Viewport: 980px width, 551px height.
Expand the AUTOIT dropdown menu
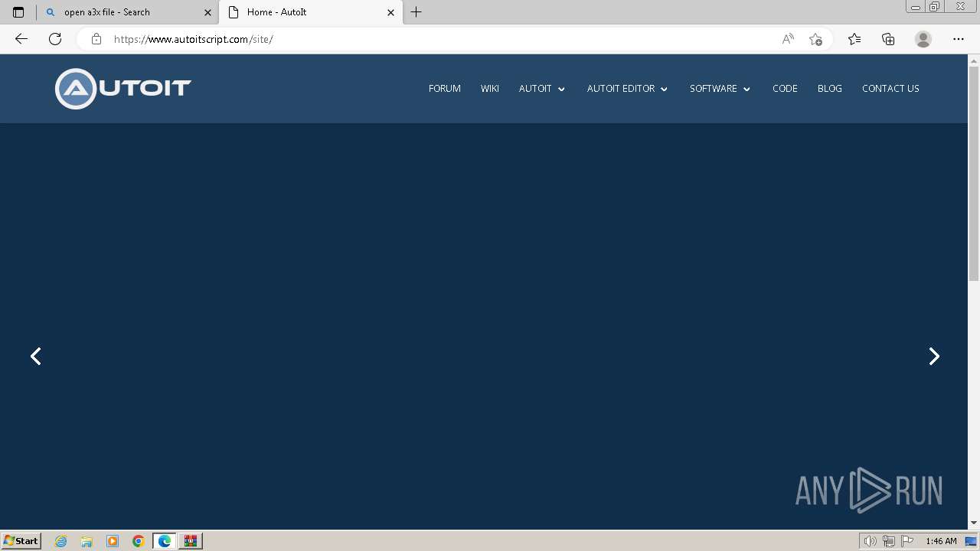tap(542, 89)
